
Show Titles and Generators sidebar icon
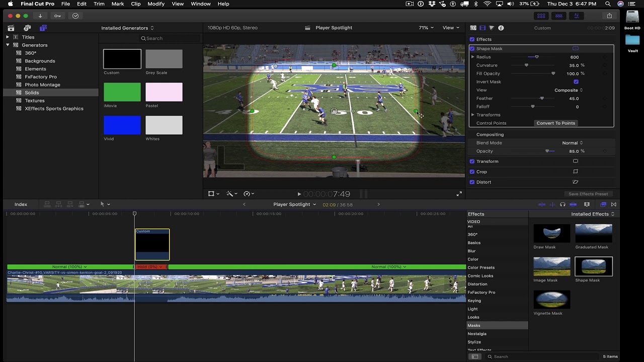tap(43, 28)
